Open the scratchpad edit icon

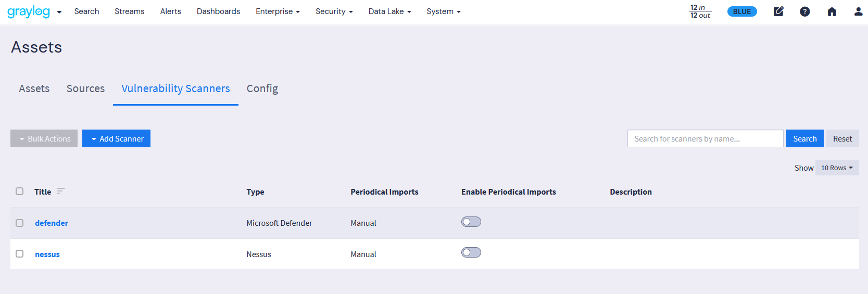pyautogui.click(x=778, y=11)
